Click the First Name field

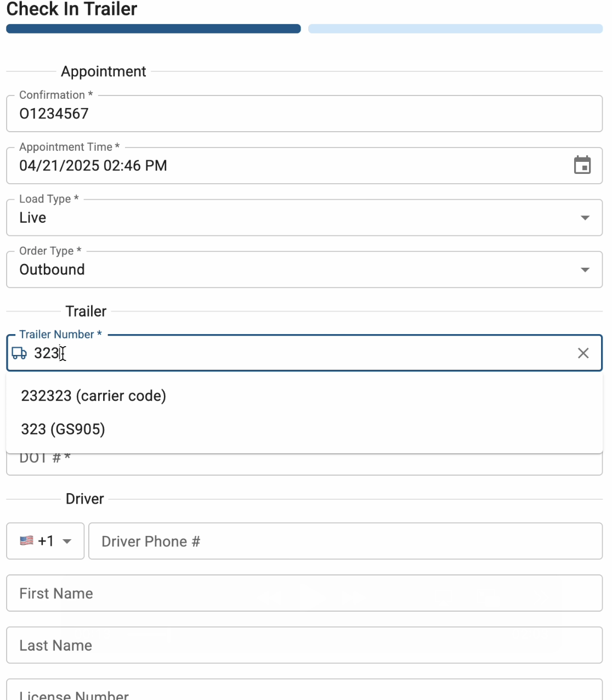[304, 593]
